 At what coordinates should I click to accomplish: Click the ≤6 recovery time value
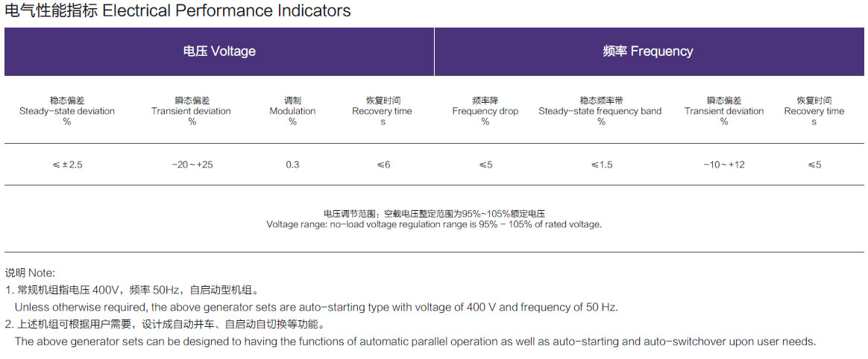[383, 165]
